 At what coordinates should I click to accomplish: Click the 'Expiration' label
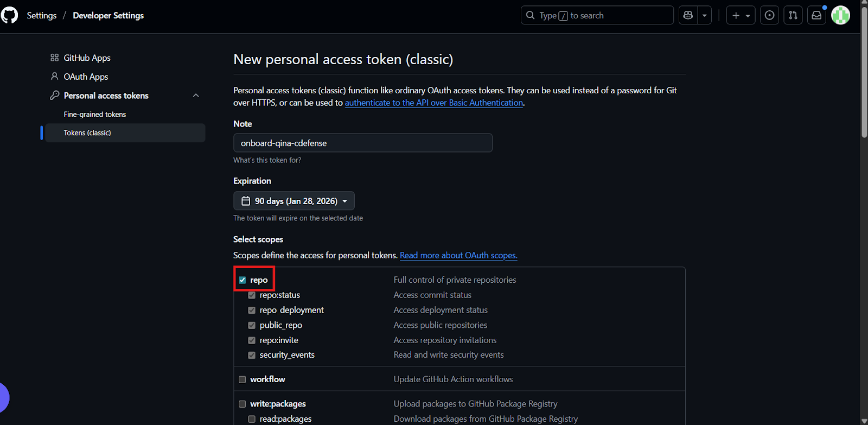click(252, 181)
